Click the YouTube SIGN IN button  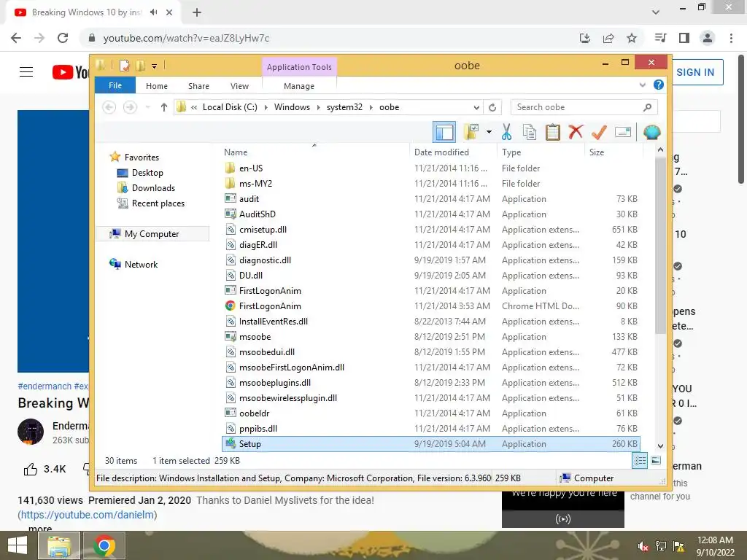(x=697, y=72)
